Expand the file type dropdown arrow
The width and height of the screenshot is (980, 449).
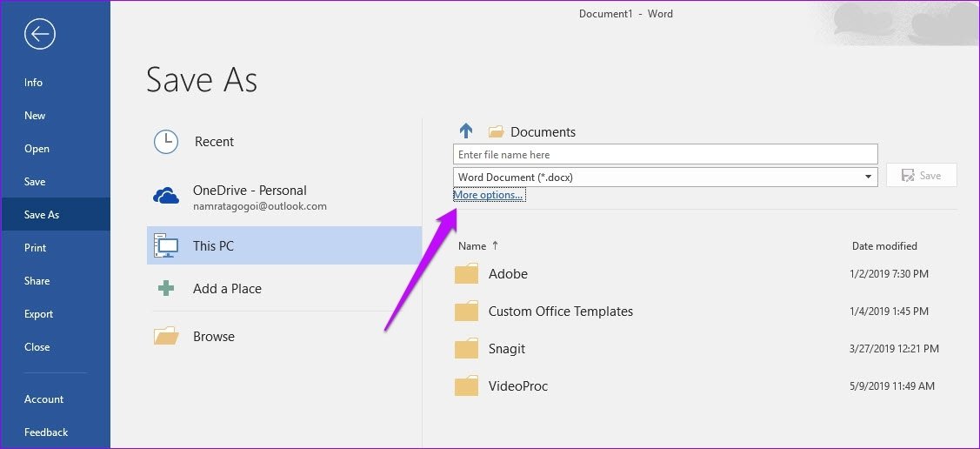point(868,177)
